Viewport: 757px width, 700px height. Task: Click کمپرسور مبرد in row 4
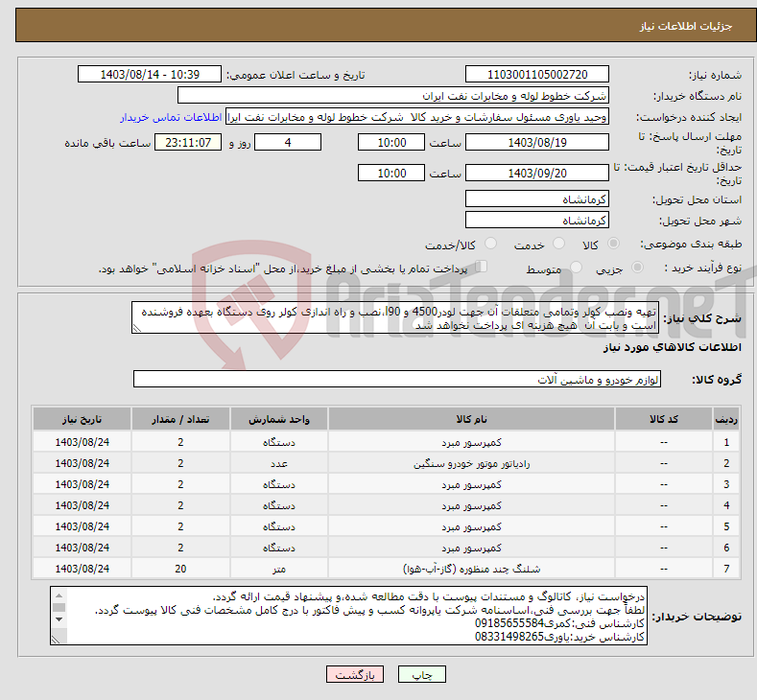[472, 505]
